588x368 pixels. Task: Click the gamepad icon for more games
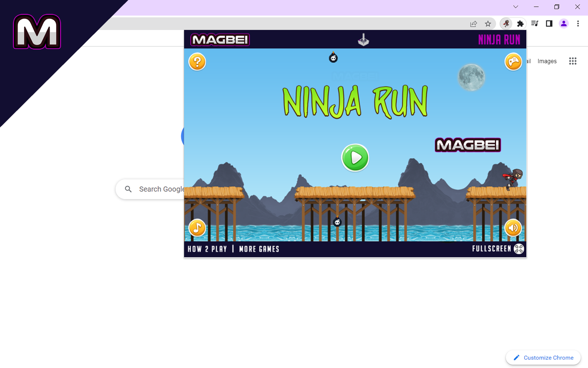pos(513,61)
